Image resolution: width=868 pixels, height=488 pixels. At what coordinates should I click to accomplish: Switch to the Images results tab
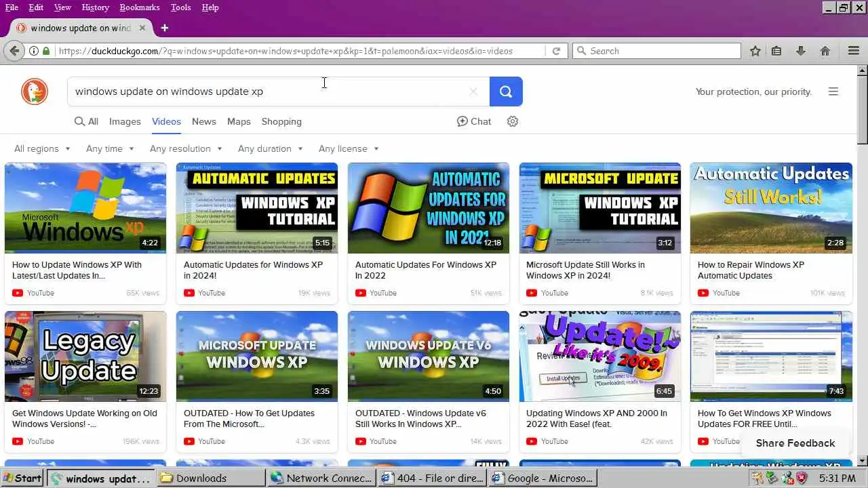(125, 121)
